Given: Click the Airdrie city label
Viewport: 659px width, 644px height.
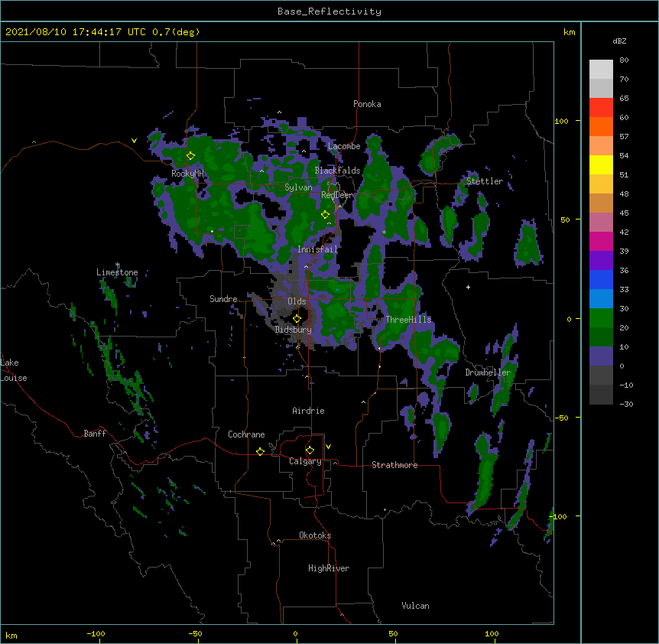Looking at the screenshot, I should [x=308, y=411].
